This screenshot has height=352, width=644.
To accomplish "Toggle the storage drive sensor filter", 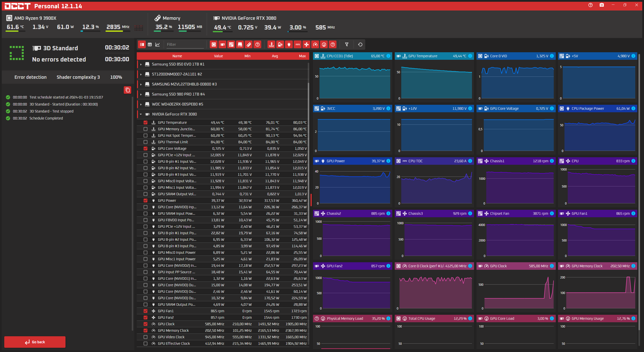I will [x=240, y=44].
